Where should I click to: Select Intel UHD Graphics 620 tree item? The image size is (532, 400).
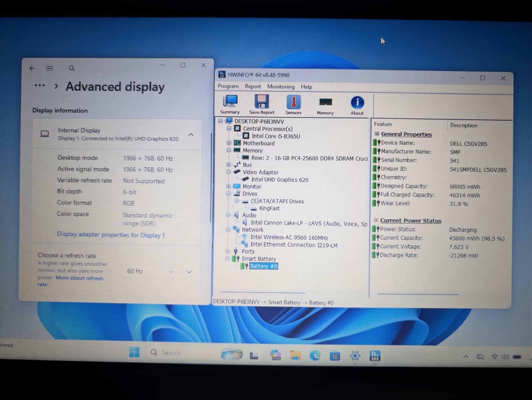[280, 179]
